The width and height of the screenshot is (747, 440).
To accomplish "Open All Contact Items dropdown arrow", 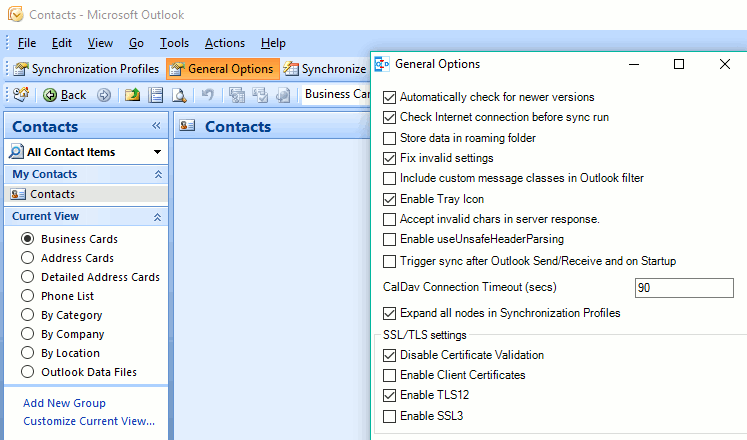I will tap(157, 152).
